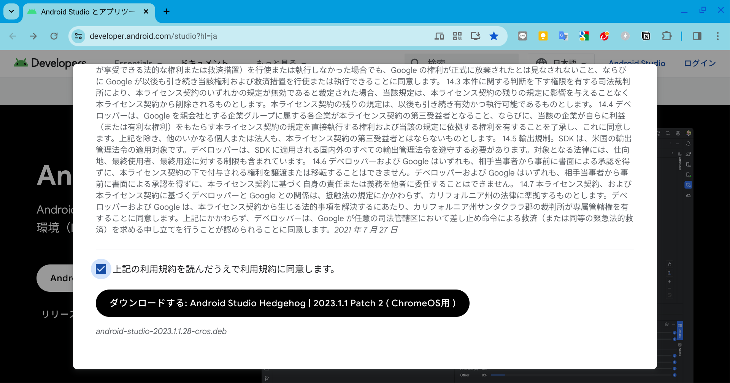
Task: Minimize the Chrome window
Action: 684,11
